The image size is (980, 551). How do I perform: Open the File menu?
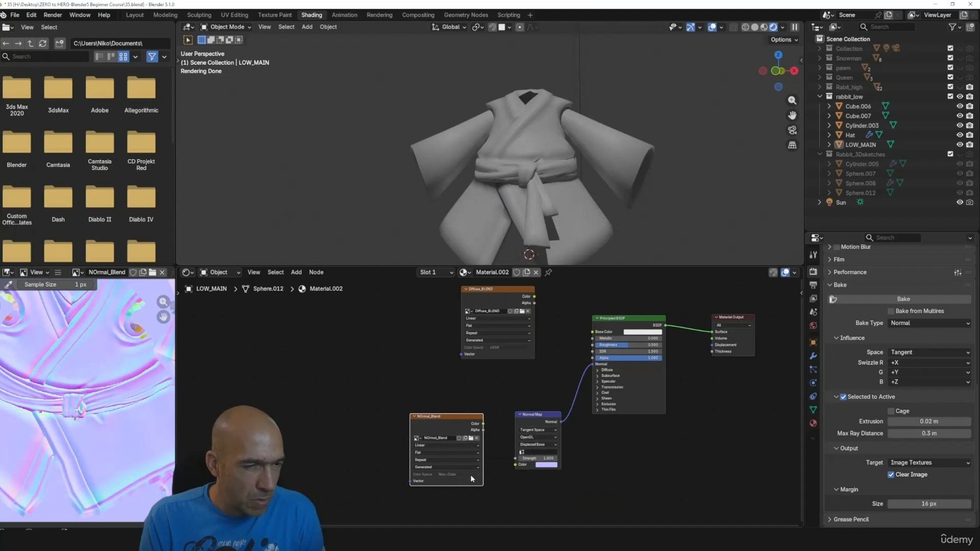tap(15, 15)
